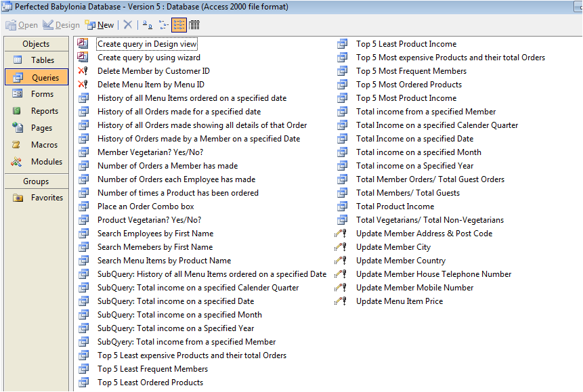Select 'Top 5 Least expensive Products and their total Orders'

click(192, 355)
